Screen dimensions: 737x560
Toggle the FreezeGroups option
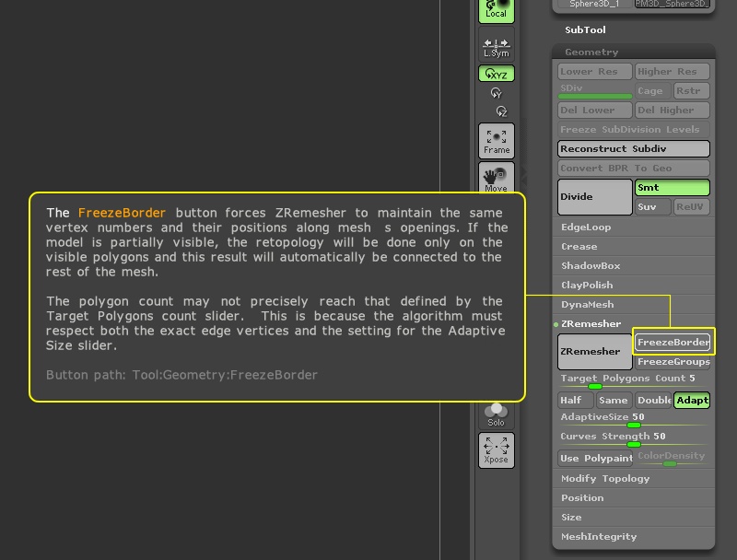point(673,361)
